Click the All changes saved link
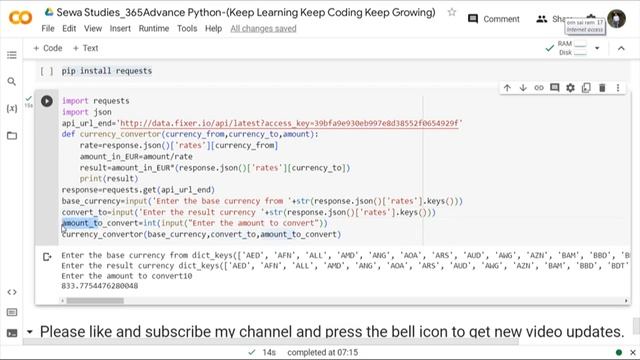 (x=263, y=29)
